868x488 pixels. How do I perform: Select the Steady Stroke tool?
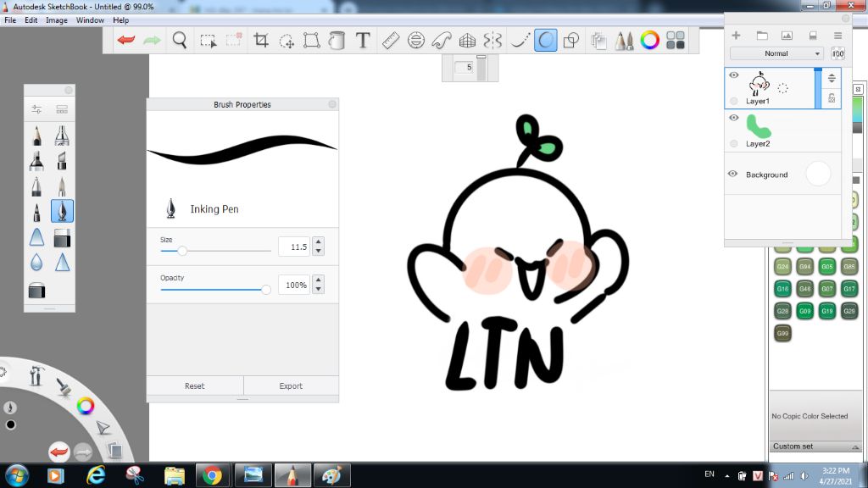click(520, 41)
